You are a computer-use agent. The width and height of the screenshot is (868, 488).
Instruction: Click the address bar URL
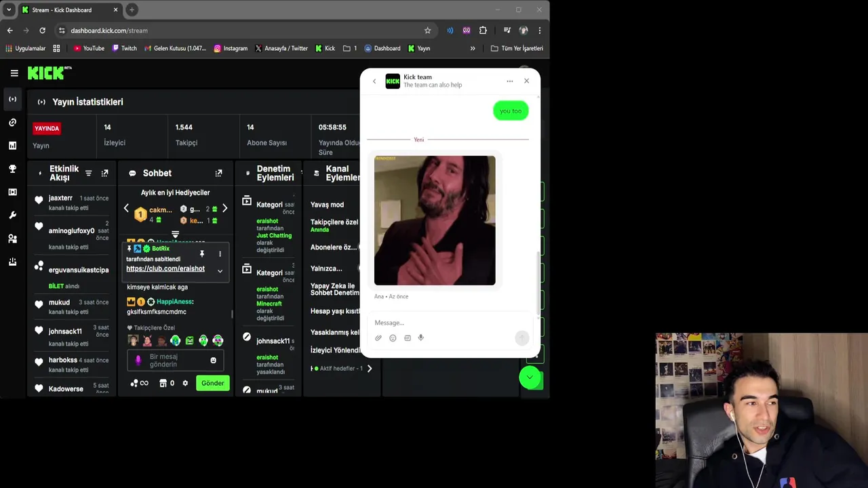(109, 30)
